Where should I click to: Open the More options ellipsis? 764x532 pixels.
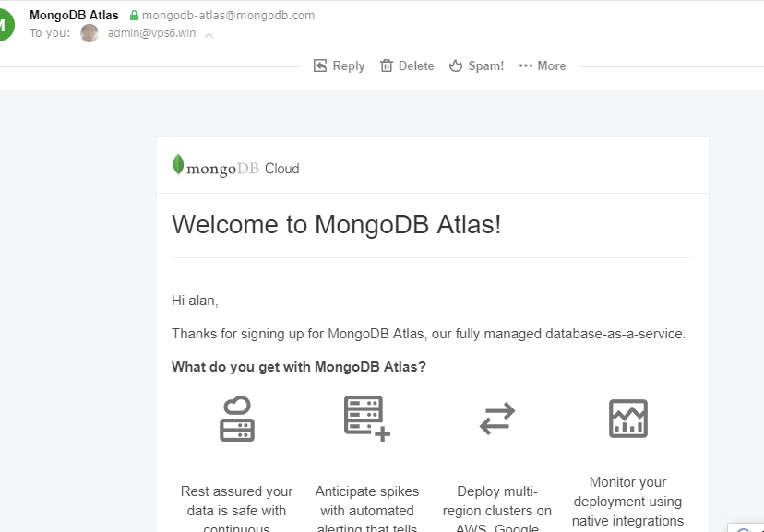526,65
